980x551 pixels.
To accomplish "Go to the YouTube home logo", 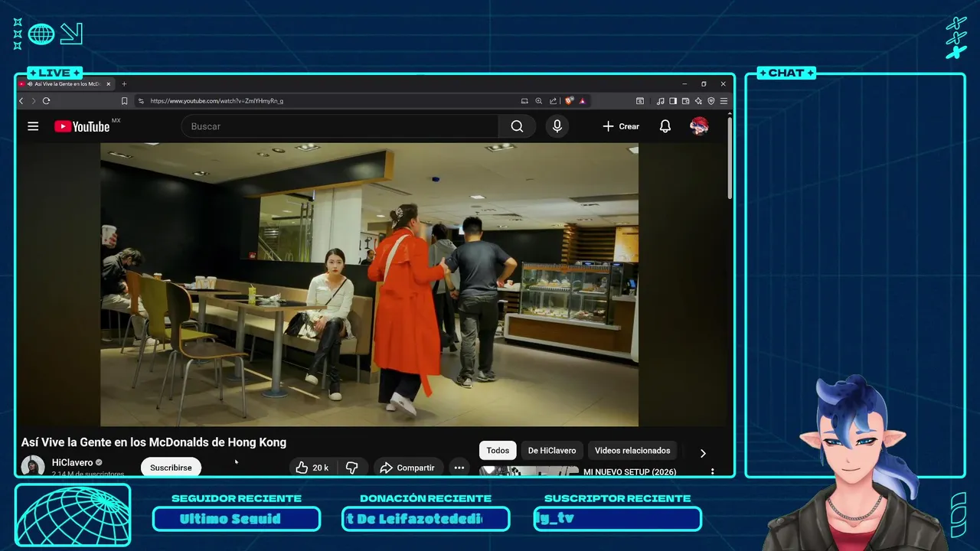I will 83,126.
